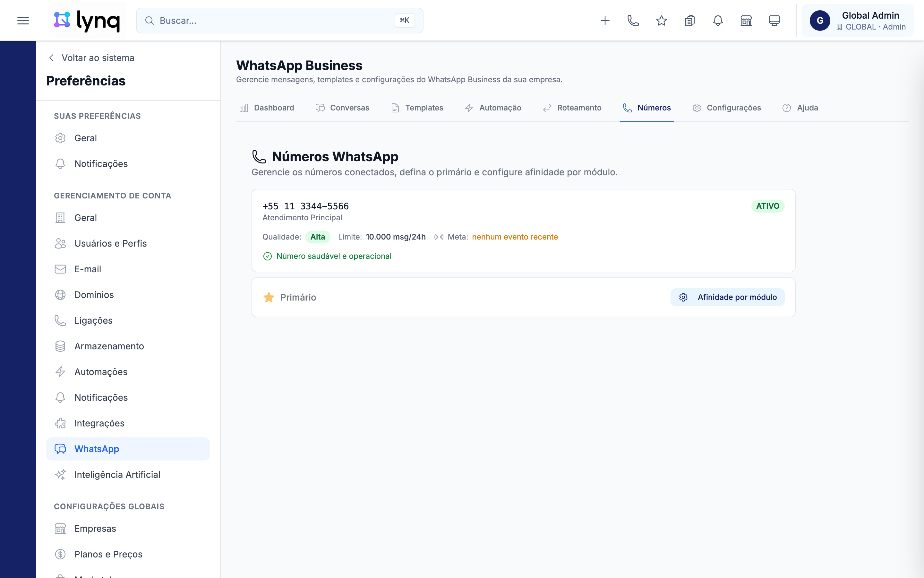The width and height of the screenshot is (924, 578).
Task: Open Notificações under Suas Preferências
Action: pos(128,164)
